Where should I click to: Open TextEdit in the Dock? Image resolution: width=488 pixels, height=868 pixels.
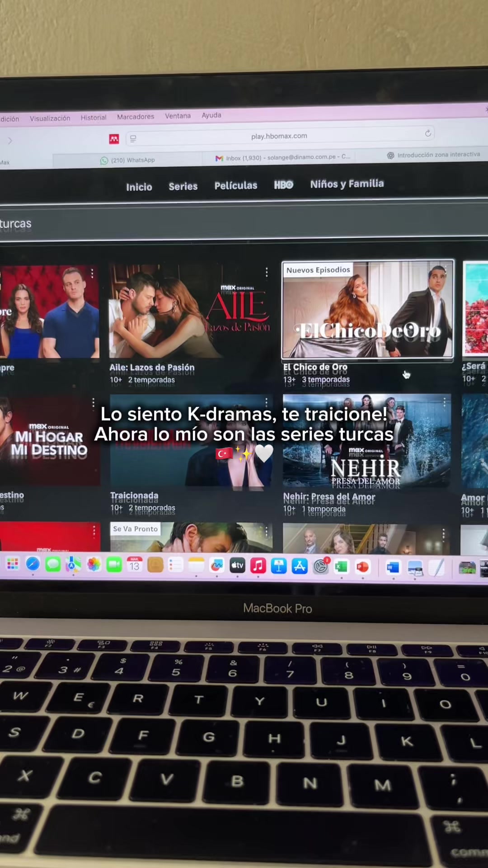[x=436, y=567]
